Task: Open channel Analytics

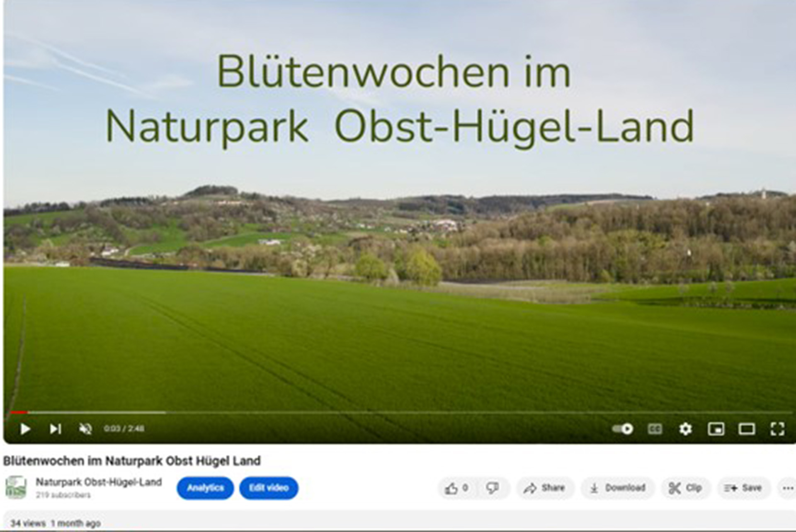Action: coord(205,488)
